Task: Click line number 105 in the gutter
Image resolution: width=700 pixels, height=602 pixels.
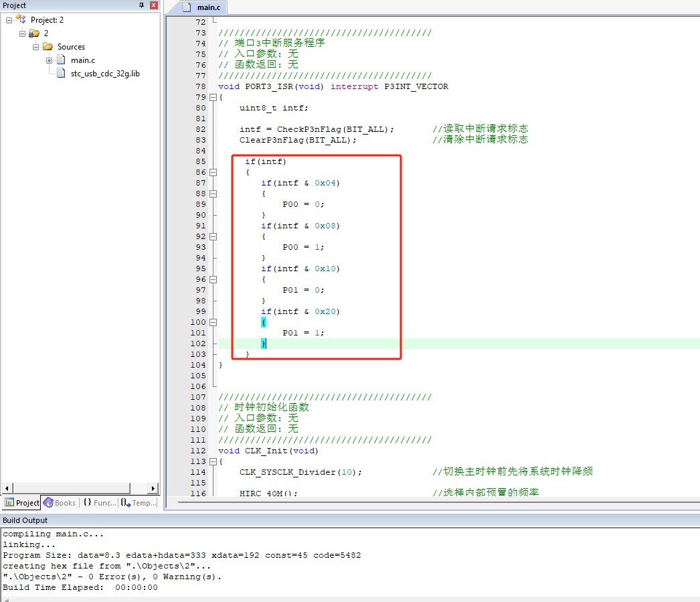Action: [198, 376]
